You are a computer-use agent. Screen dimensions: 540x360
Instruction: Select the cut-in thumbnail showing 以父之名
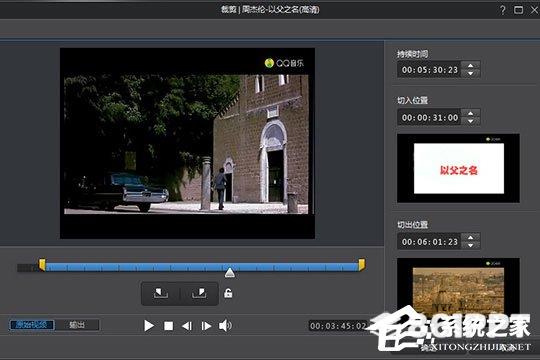[458, 168]
